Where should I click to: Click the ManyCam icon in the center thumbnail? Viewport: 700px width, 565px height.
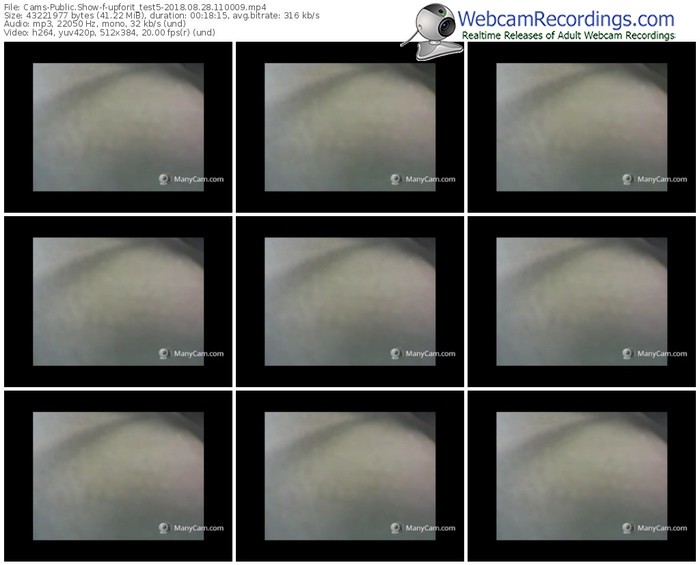coord(395,353)
